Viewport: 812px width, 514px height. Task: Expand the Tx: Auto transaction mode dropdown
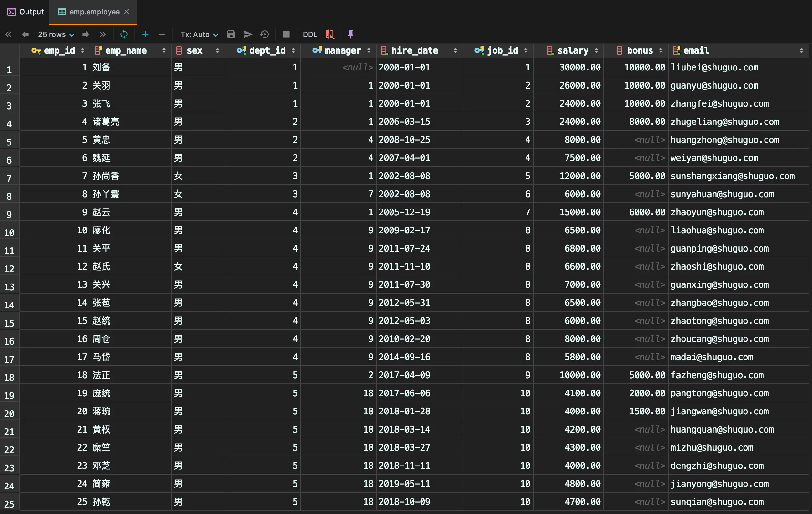pyautogui.click(x=199, y=34)
